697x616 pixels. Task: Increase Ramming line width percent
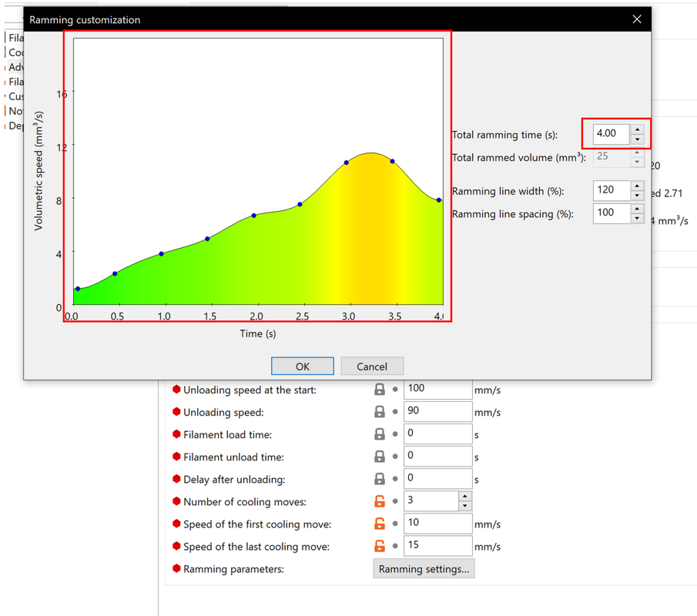coord(638,186)
